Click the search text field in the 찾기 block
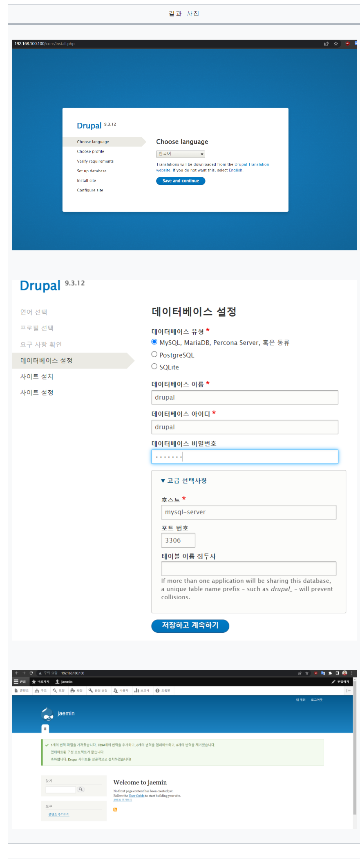 tap(61, 789)
